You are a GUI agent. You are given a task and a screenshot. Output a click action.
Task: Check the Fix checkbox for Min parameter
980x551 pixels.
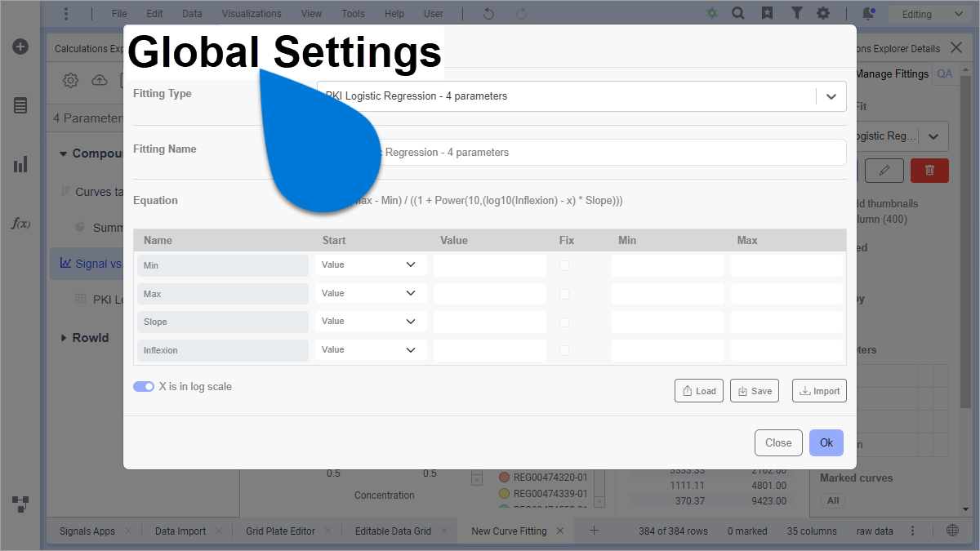564,265
